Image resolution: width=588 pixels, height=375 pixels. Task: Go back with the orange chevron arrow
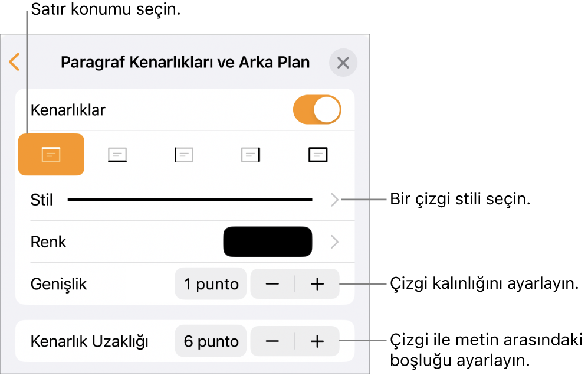(14, 62)
